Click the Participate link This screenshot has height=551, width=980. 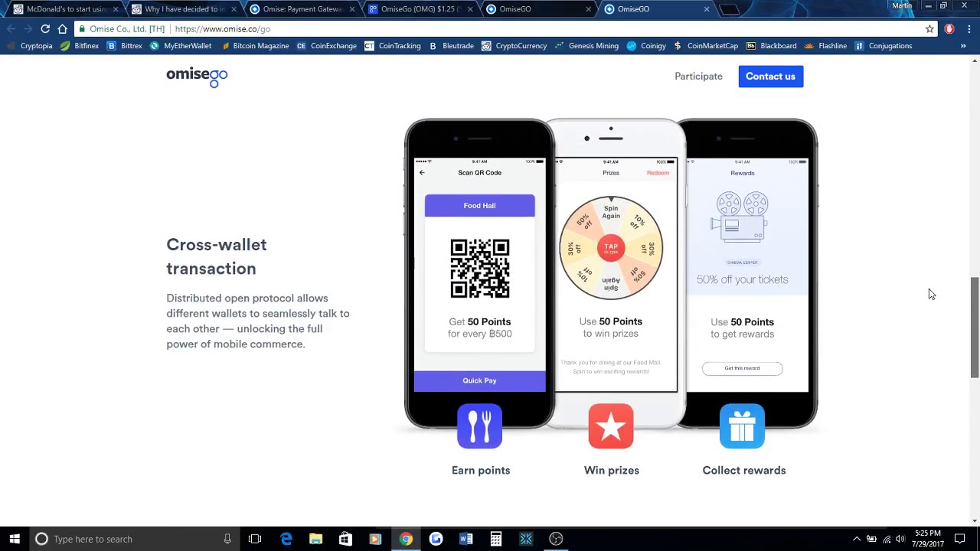coord(698,77)
